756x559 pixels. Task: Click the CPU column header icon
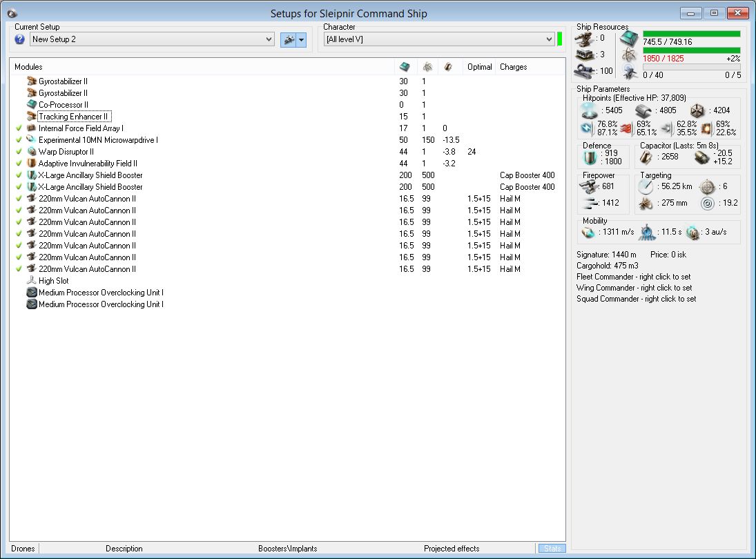(405, 67)
